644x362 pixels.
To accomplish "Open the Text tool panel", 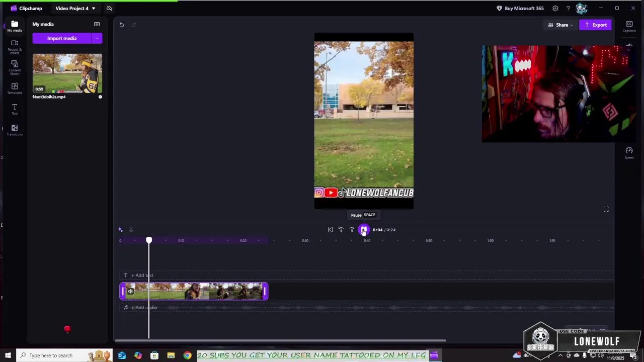I will point(15,109).
